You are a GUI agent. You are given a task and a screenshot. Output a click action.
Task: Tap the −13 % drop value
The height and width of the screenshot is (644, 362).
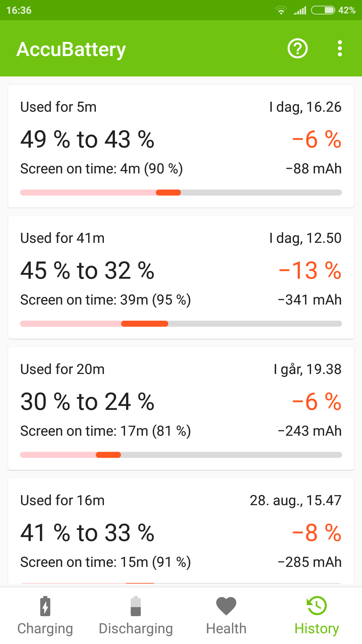pos(310,270)
